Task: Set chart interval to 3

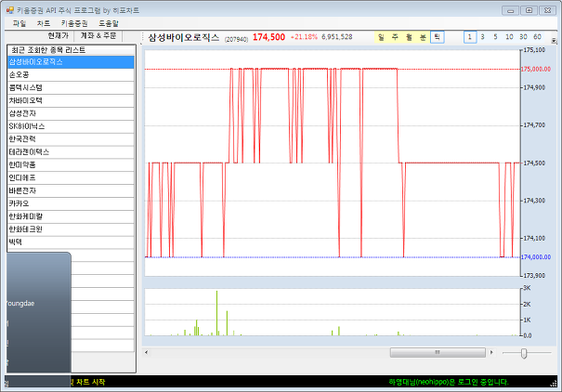Action: pos(482,37)
